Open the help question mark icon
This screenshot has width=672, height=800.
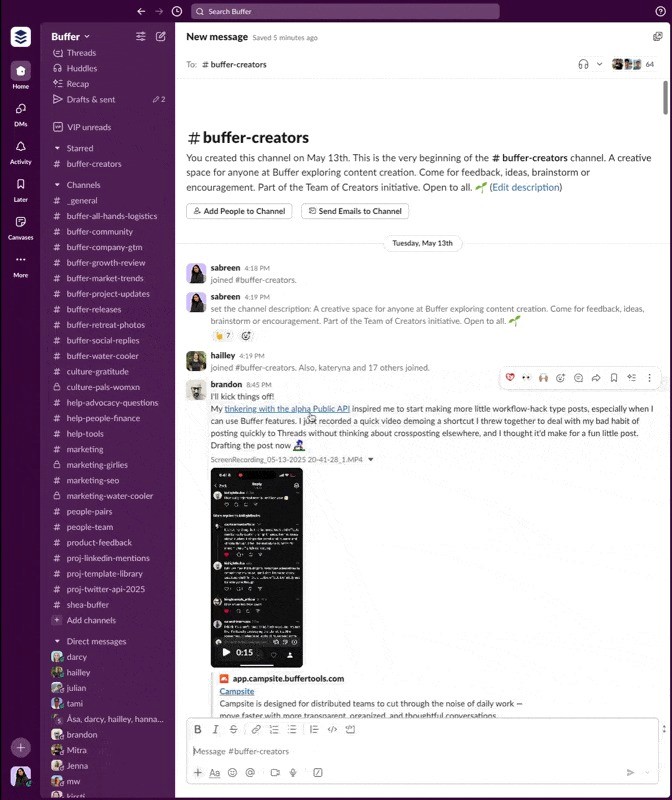point(660,11)
